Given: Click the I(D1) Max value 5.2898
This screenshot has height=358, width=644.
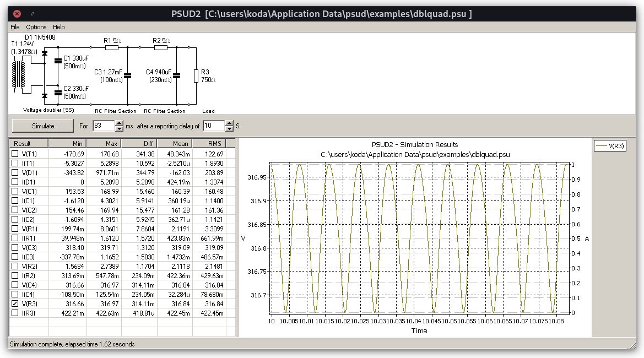Looking at the screenshot, I should [109, 182].
